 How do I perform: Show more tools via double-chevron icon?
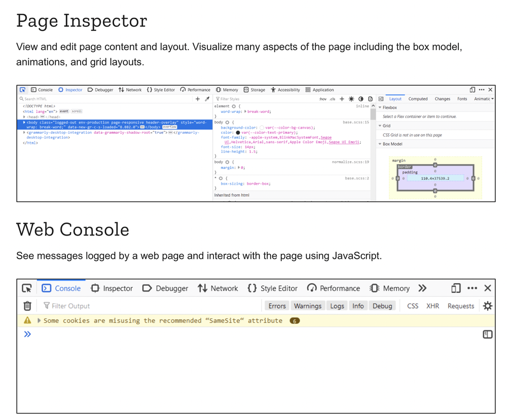[422, 288]
